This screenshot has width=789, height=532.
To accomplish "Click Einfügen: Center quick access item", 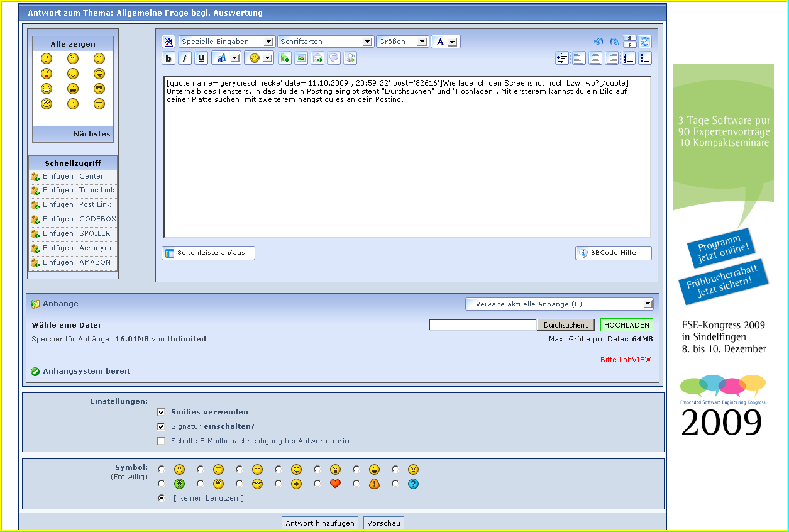I will pos(73,177).
